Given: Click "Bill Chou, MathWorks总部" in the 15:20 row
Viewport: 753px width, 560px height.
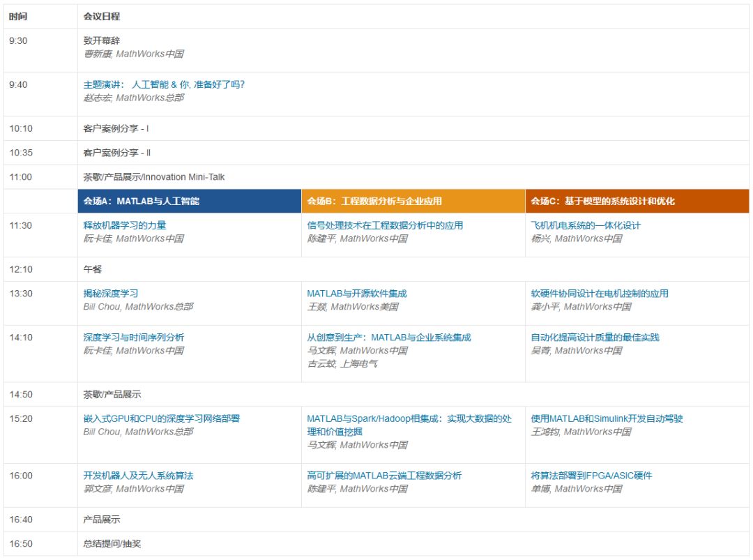Looking at the screenshot, I should [138, 432].
